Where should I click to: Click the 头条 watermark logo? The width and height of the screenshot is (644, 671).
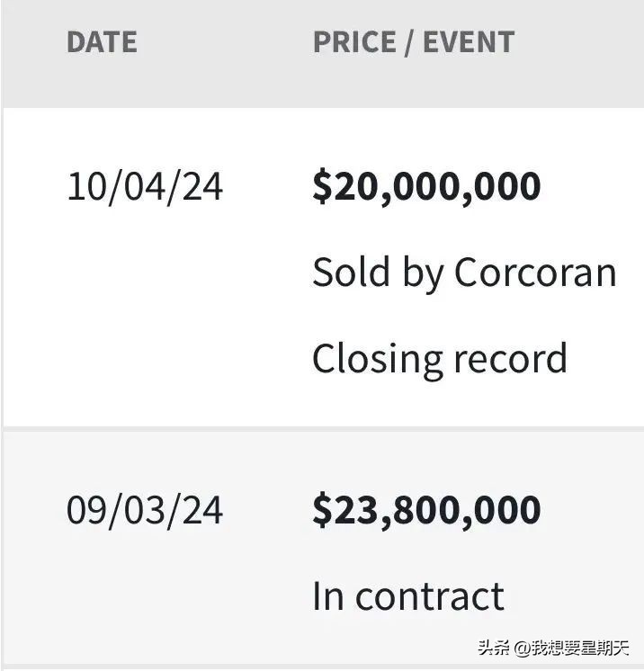click(x=492, y=648)
